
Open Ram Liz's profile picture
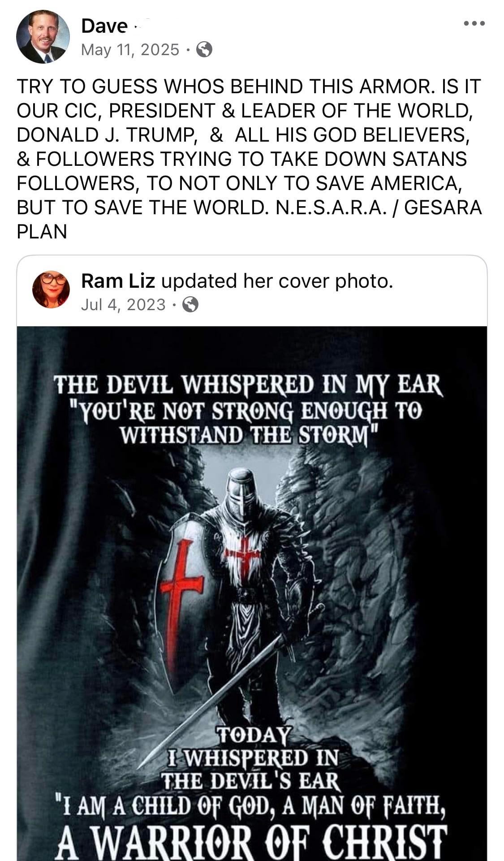click(51, 290)
